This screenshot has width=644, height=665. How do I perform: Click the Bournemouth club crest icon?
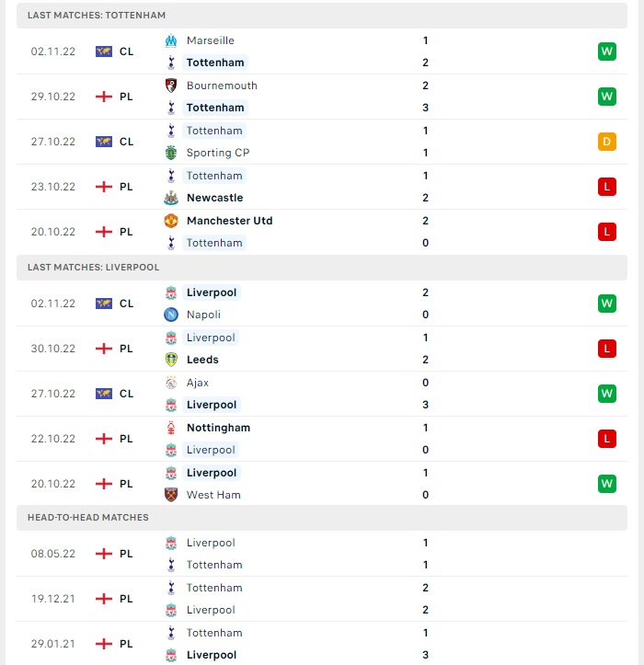click(x=171, y=86)
